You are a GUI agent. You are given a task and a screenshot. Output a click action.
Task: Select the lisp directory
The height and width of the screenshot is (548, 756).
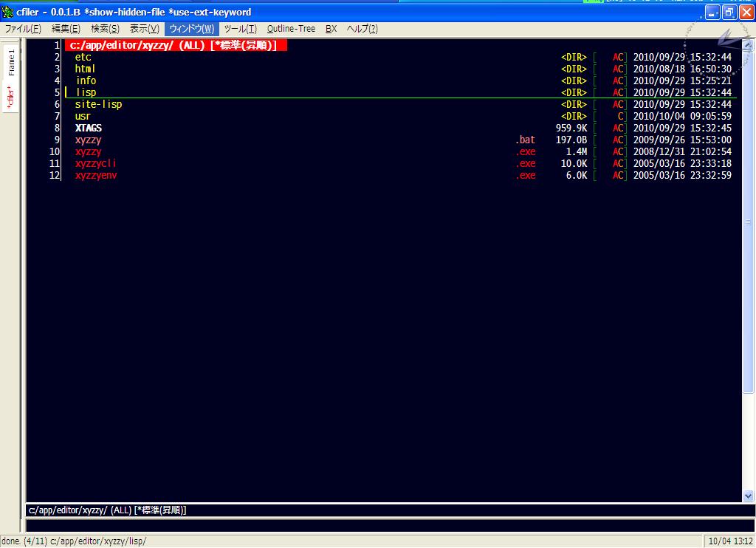point(86,92)
